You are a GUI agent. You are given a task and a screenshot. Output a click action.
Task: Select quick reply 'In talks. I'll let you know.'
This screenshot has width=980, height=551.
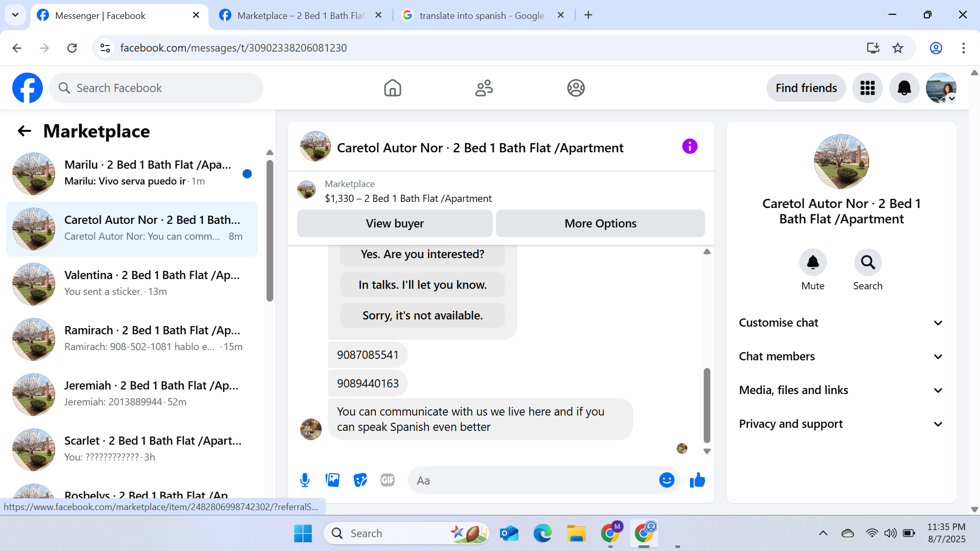point(422,285)
